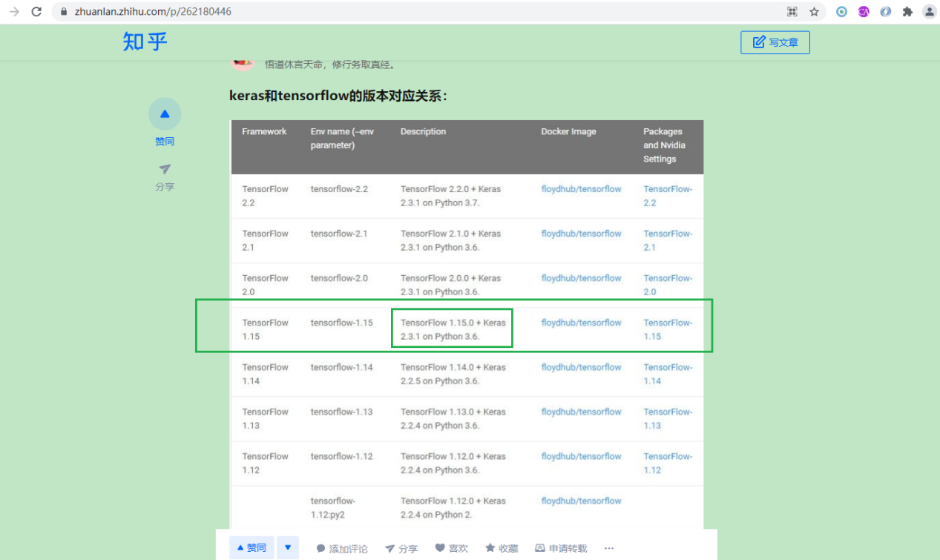Go to 知乎 home logo

[145, 42]
